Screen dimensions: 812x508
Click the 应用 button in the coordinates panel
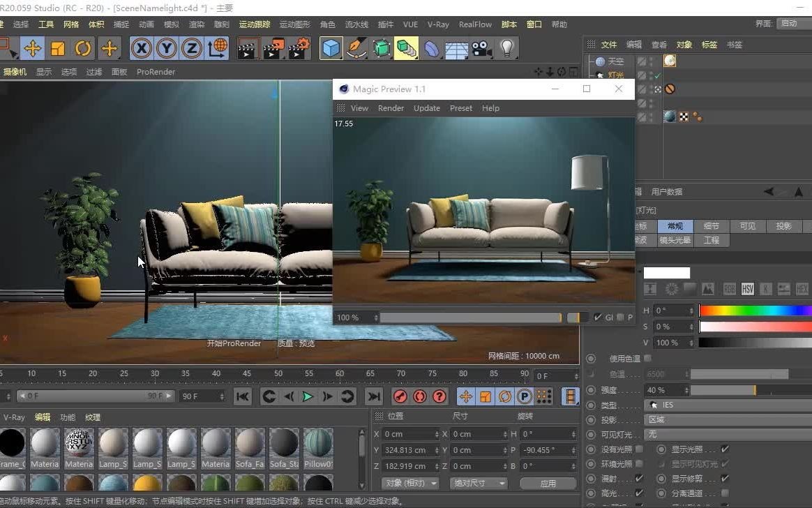click(x=548, y=482)
